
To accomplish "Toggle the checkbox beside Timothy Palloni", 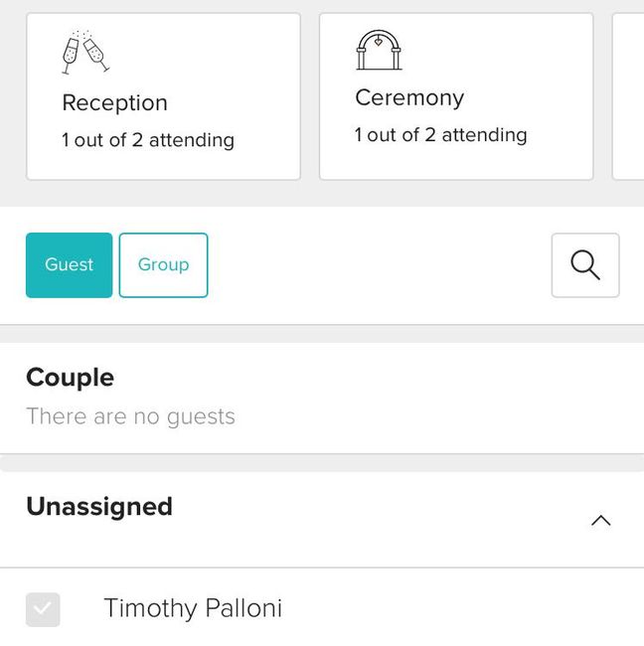I will (43, 609).
